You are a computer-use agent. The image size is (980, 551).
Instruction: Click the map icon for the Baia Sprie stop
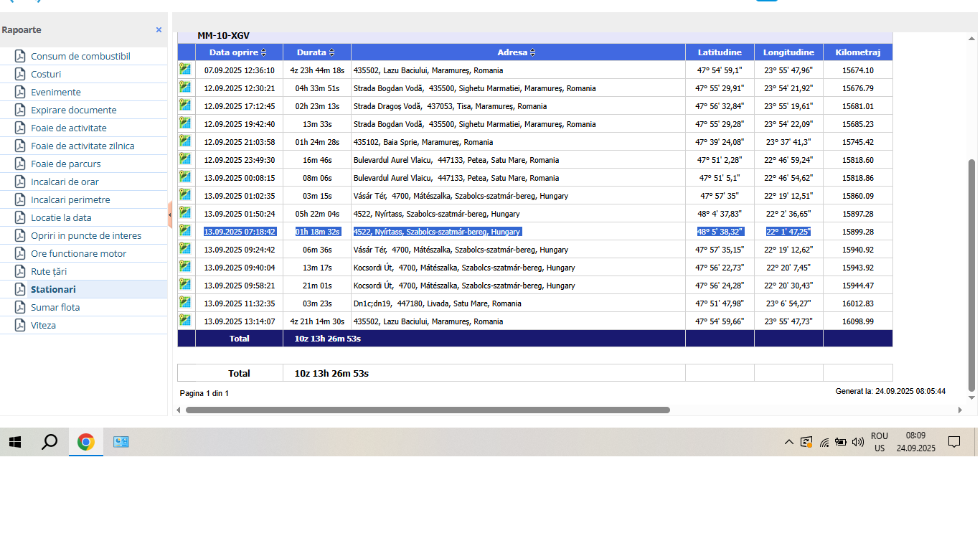(185, 141)
